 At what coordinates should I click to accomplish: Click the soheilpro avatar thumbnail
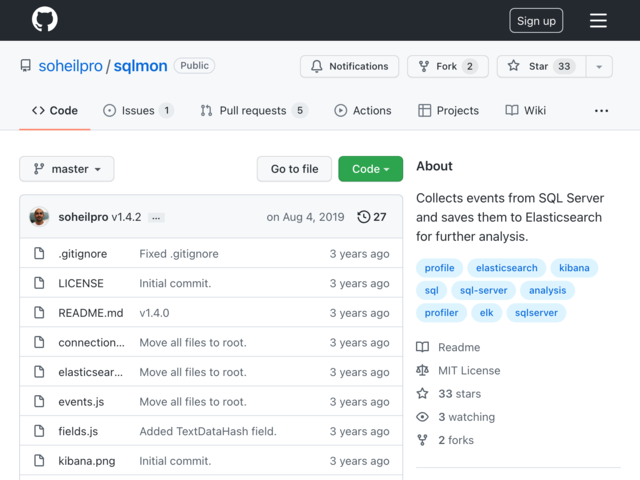pyautogui.click(x=39, y=217)
